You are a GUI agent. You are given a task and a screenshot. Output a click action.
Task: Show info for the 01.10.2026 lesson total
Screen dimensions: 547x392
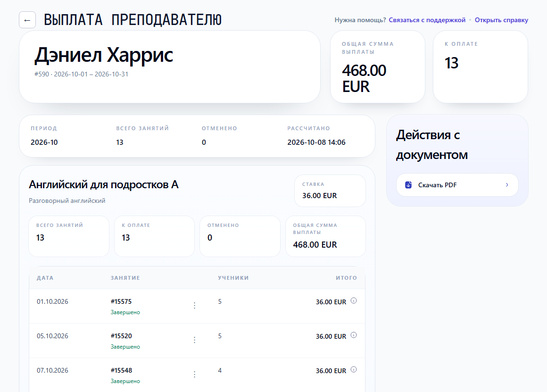pyautogui.click(x=353, y=300)
